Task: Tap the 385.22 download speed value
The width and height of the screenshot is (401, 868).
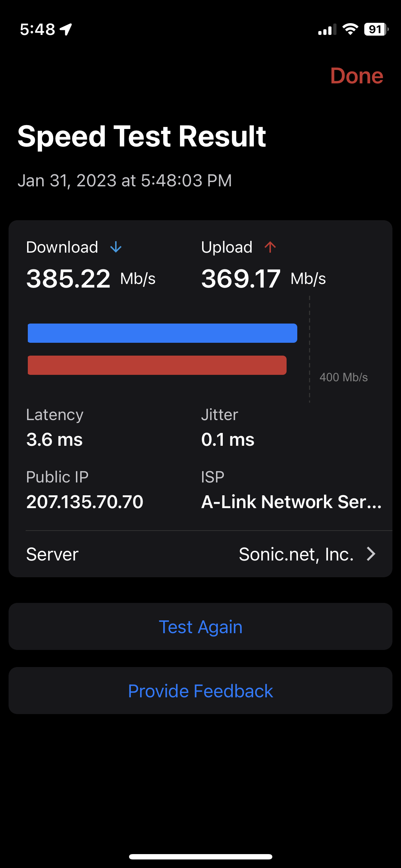Action: click(x=68, y=279)
